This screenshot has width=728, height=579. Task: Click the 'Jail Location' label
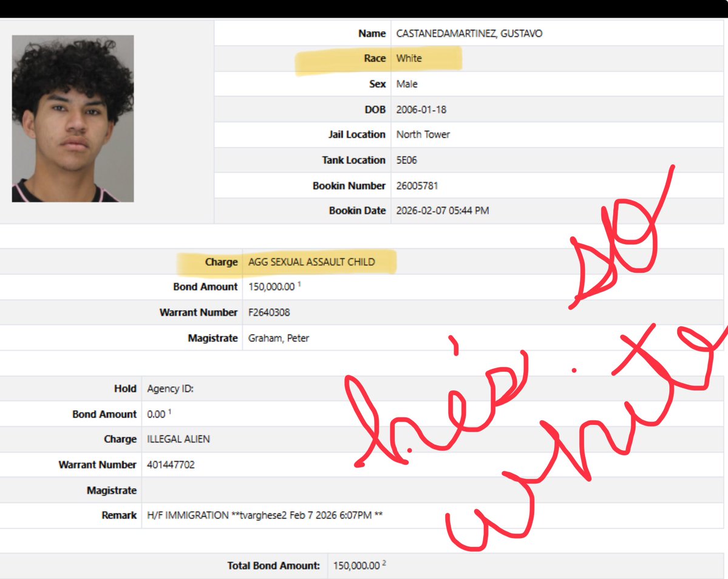(x=356, y=135)
